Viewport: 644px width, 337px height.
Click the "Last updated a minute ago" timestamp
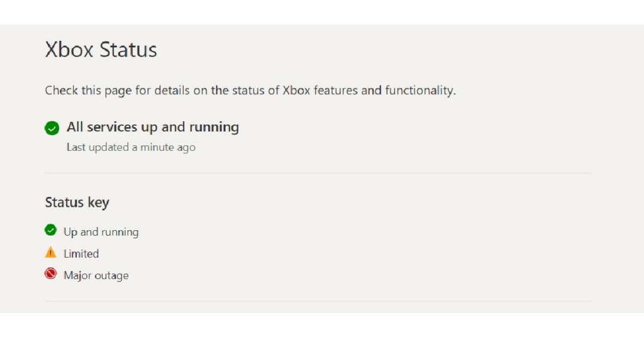tap(131, 148)
